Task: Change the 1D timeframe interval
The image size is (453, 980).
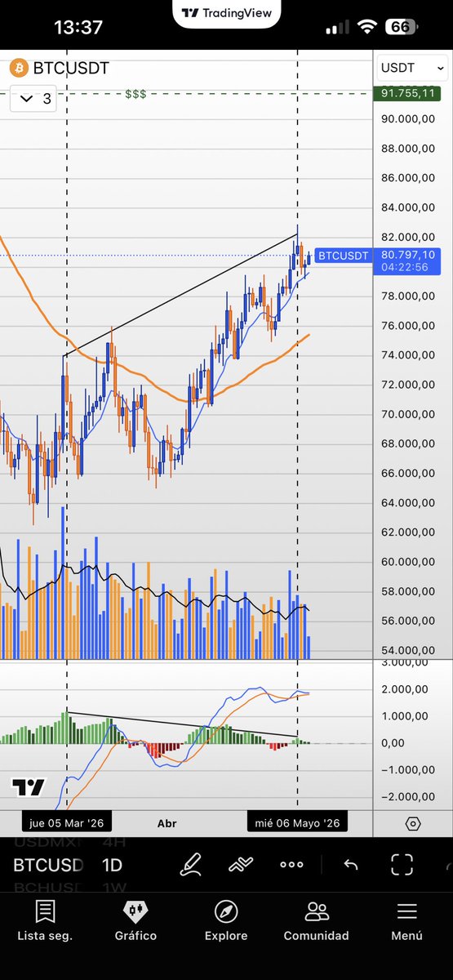Action: tap(112, 866)
